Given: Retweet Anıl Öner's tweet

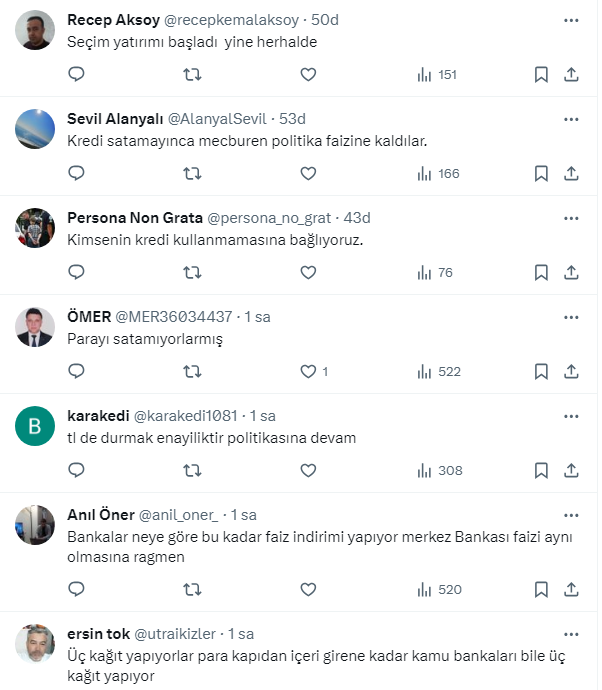Looking at the screenshot, I should (192, 589).
